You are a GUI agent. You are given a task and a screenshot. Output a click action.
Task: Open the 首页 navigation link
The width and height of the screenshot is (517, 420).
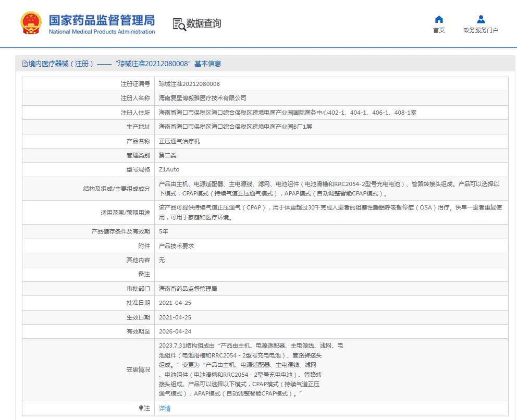click(x=439, y=30)
